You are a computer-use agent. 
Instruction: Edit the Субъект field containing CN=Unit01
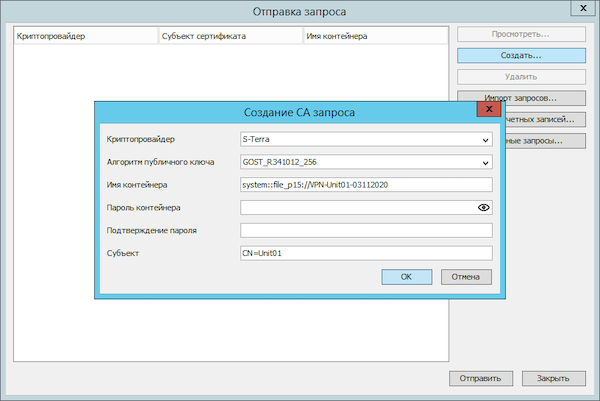(366, 253)
